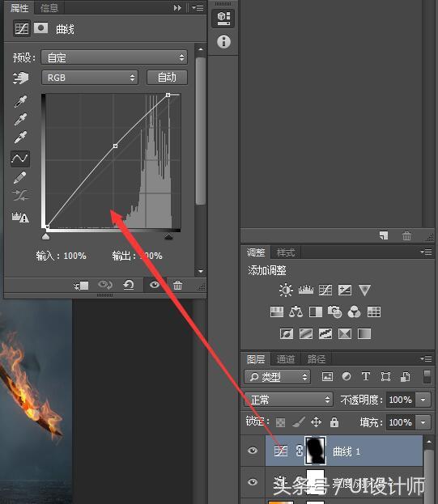Add a Color Balance adjustment
The width and height of the screenshot is (438, 504).
[x=296, y=311]
